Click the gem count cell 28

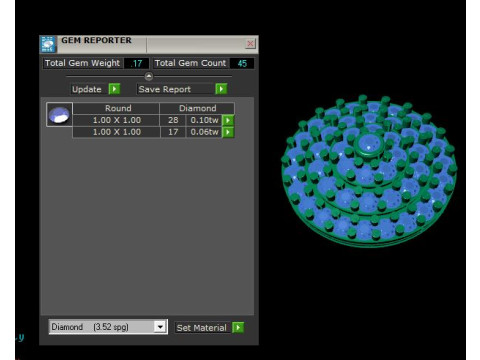click(173, 120)
